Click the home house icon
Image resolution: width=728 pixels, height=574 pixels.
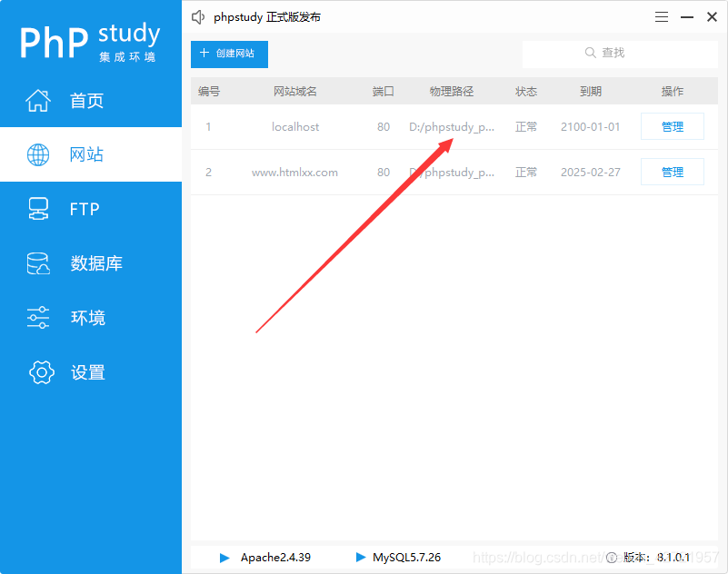[38, 100]
